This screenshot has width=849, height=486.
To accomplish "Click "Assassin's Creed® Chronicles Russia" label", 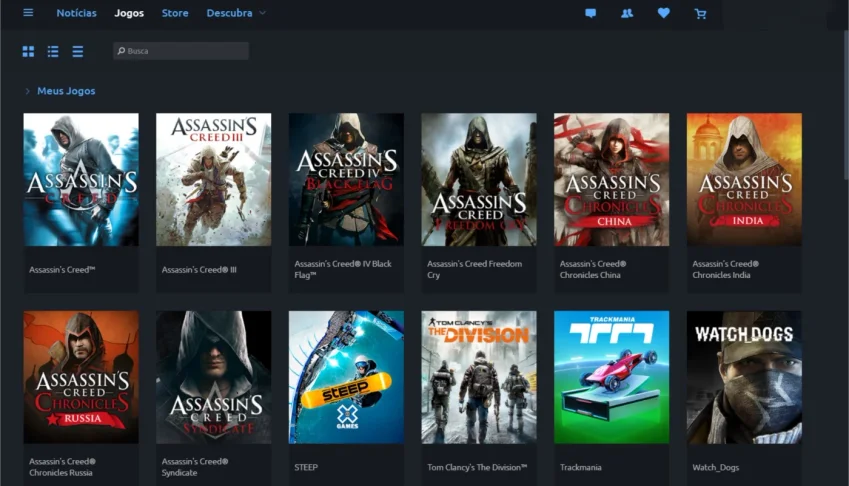I will [62, 467].
